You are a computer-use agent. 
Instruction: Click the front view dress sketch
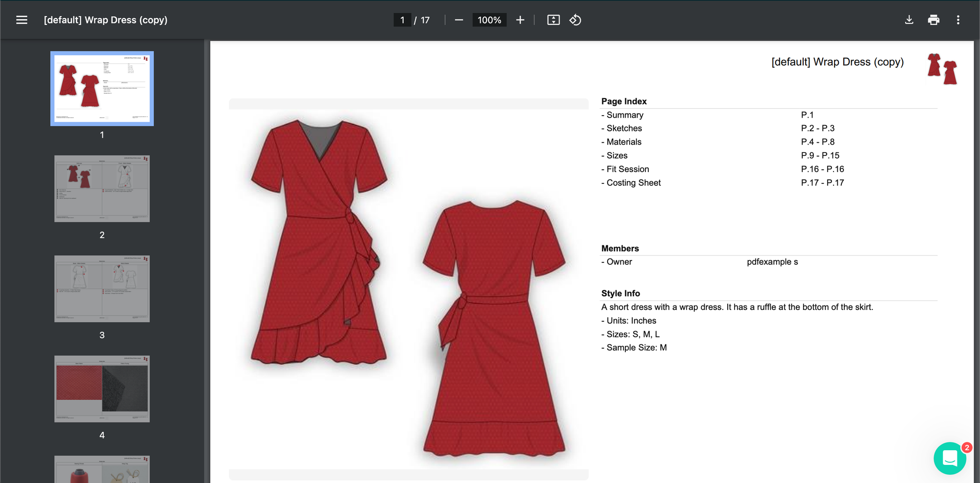(319, 242)
